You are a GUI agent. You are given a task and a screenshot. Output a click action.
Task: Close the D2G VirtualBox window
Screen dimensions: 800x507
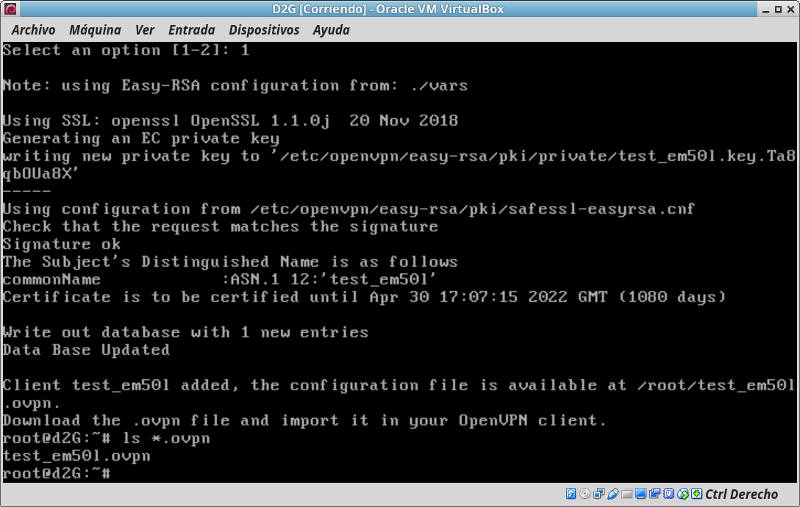790,9
